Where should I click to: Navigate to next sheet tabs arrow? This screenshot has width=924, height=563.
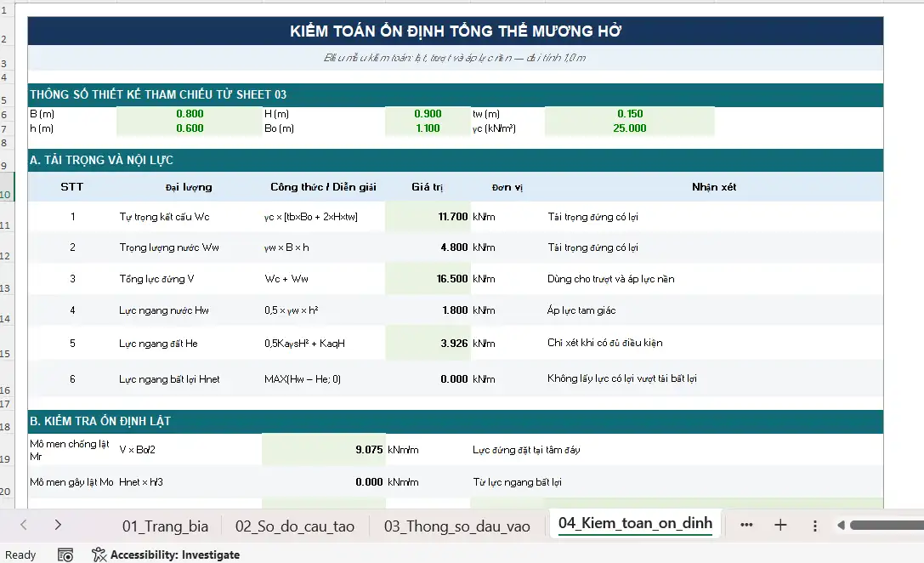(58, 525)
